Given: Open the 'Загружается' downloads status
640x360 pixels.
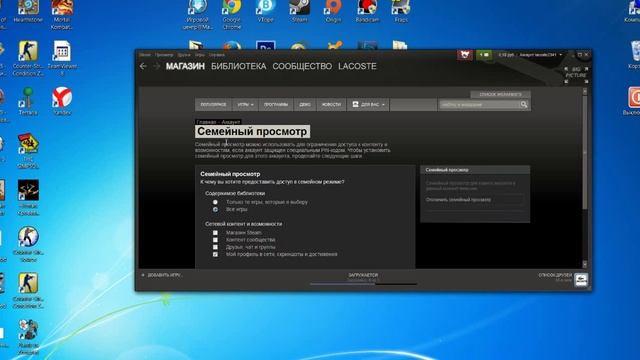Looking at the screenshot, I should click(x=363, y=276).
